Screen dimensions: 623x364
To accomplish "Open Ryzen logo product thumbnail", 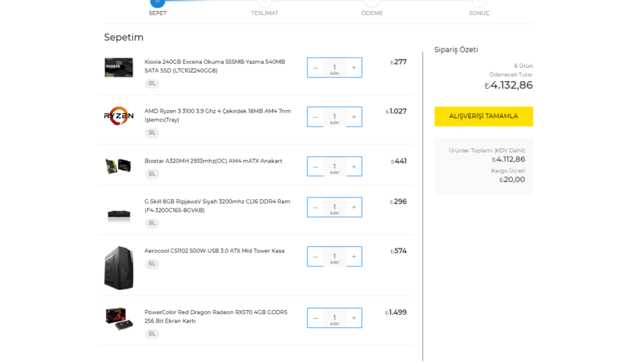I will [119, 116].
